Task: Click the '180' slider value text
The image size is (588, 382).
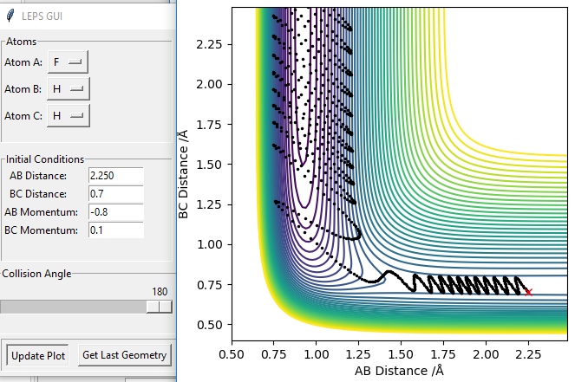Action: click(160, 292)
